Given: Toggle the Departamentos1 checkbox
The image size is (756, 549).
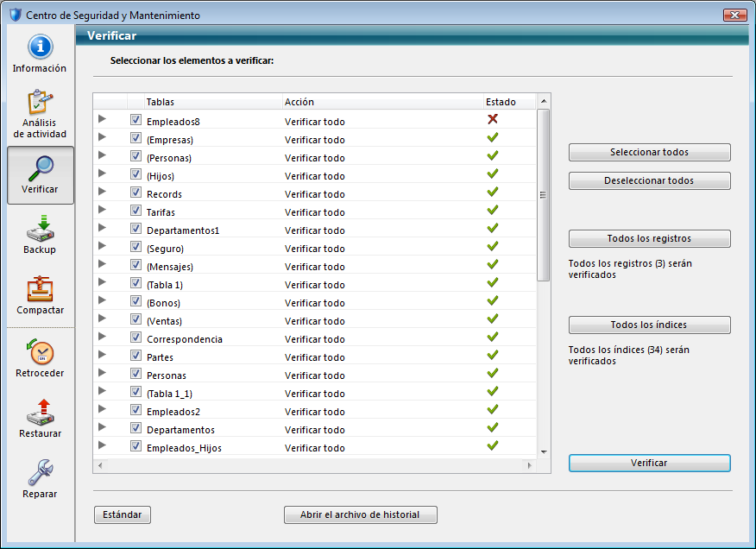Looking at the screenshot, I should [135, 228].
